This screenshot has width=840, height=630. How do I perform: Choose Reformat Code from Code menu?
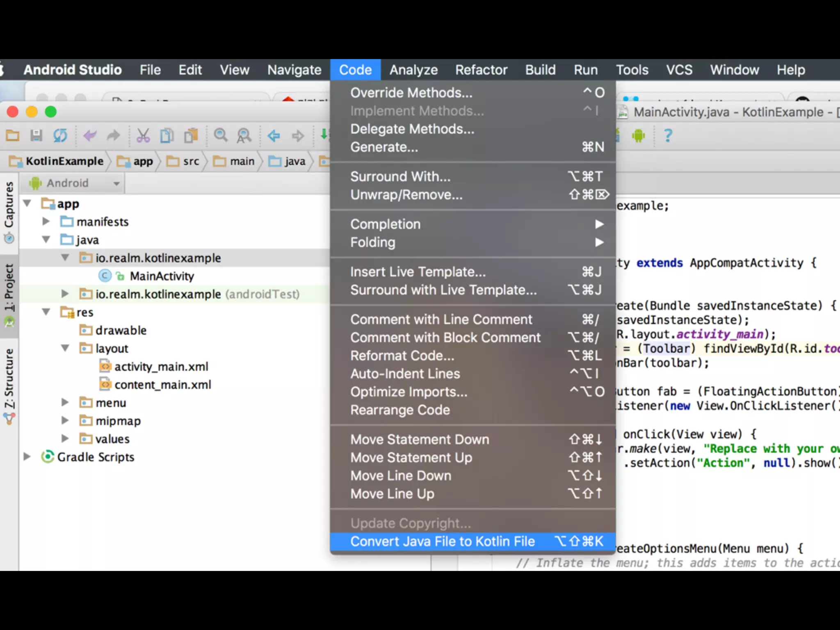402,356
